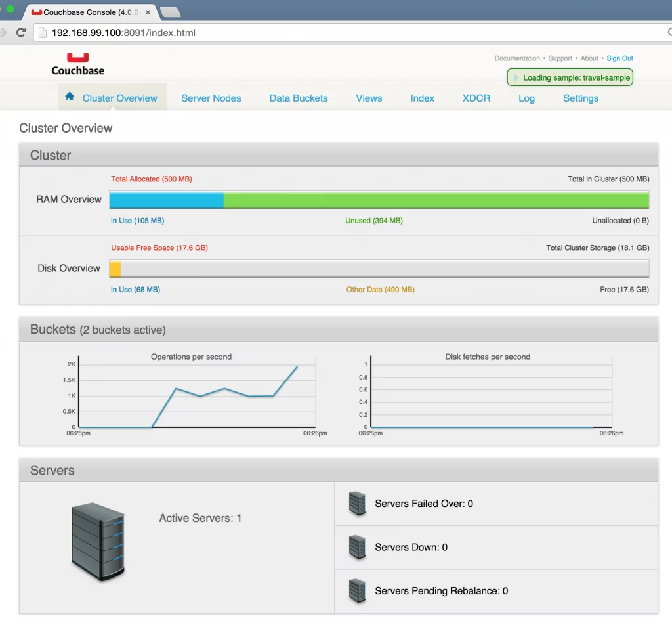The image size is (672, 629).
Task: Click the In Use (68 MB) disk label
Action: 135,290
